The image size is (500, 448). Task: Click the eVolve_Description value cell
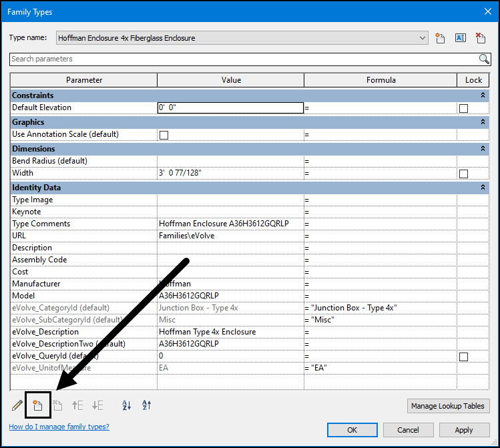click(230, 332)
